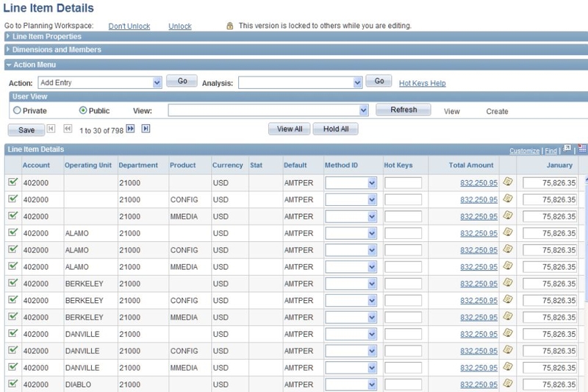The image size is (588, 392).
Task: Open Method ID dropdown for ALAMO CONFIG row
Action: [x=351, y=250]
